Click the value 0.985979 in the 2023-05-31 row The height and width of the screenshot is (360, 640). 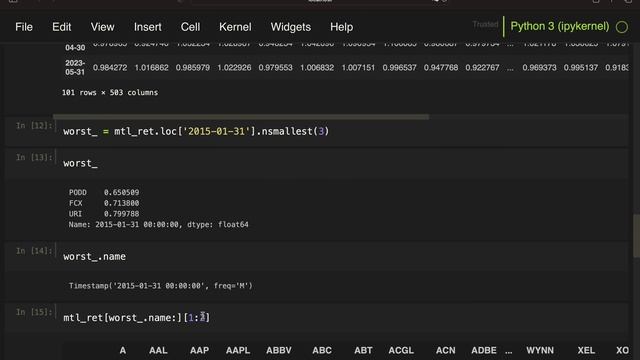[x=193, y=68]
